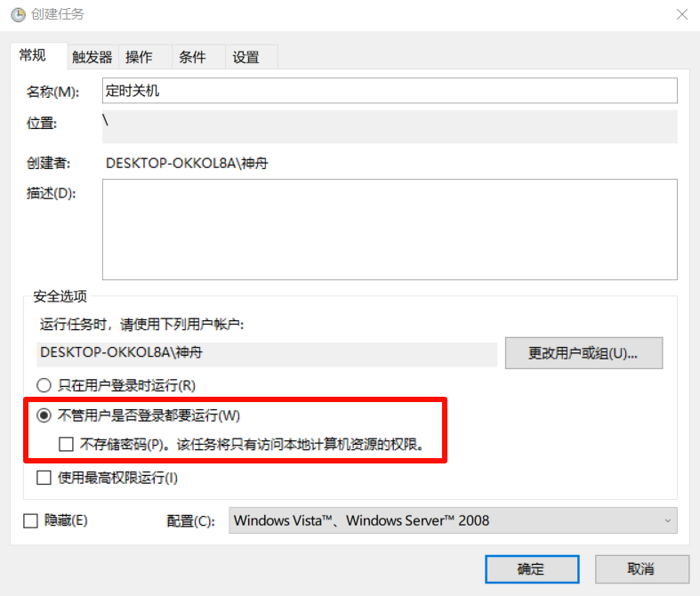Click the 更改用户或组 button
This screenshot has width=700, height=596.
[x=583, y=353]
